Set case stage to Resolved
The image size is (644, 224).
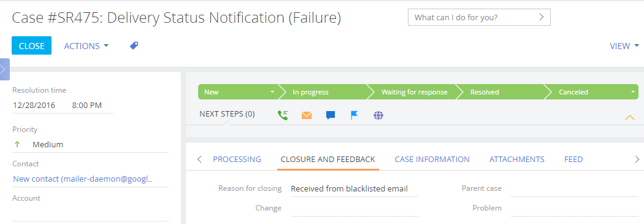tap(499, 92)
